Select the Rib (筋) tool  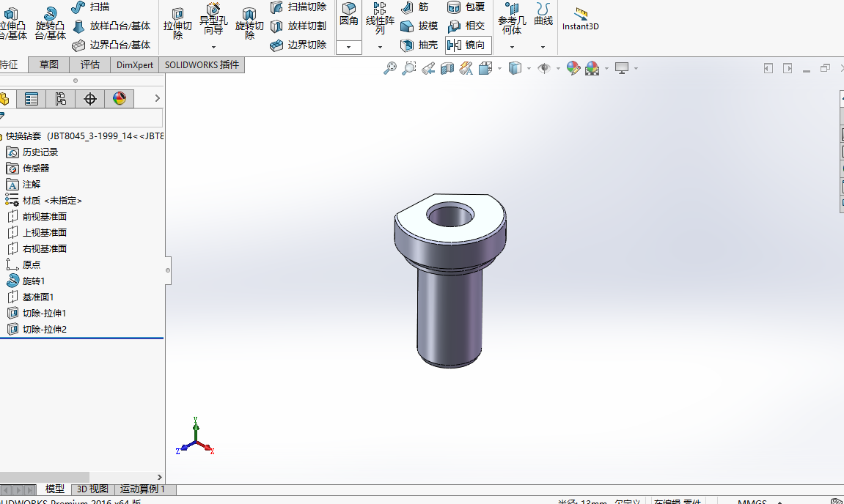click(415, 7)
